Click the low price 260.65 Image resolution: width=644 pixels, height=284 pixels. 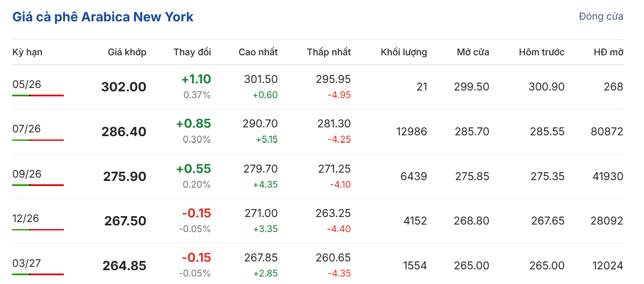click(x=333, y=258)
